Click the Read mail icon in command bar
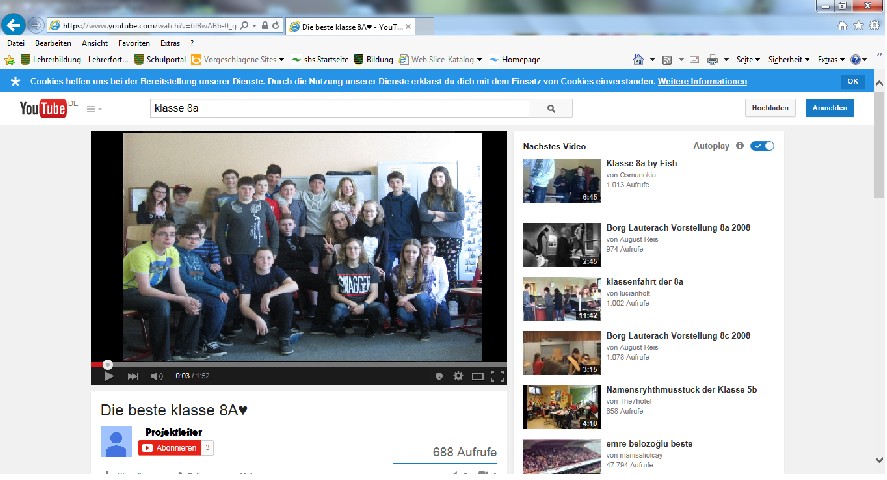This screenshot has height=480, width=887. (x=695, y=59)
